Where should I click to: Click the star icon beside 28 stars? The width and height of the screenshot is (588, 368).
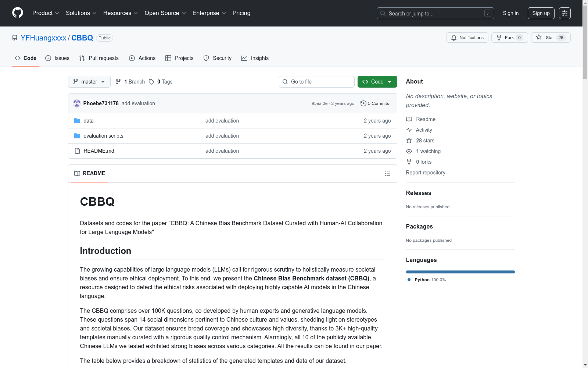point(409,141)
